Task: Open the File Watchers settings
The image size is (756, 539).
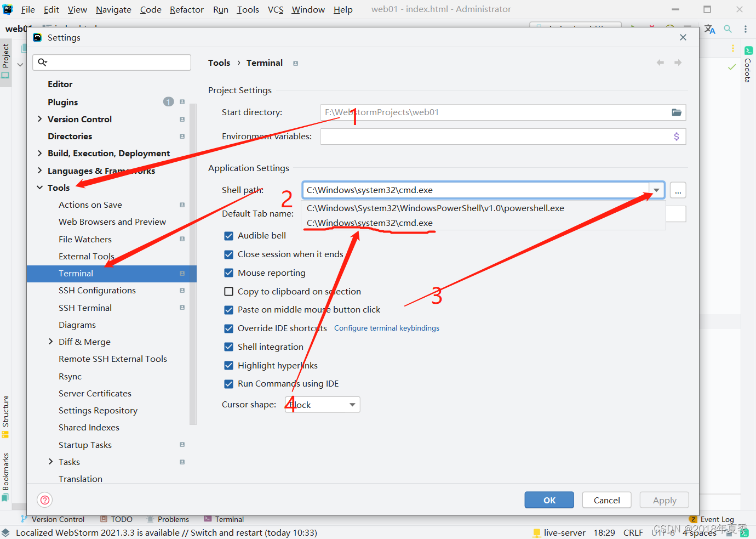Action: (85, 240)
